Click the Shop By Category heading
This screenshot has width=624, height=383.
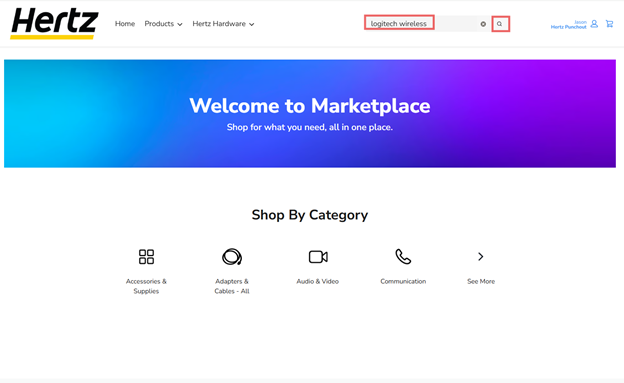(x=310, y=215)
